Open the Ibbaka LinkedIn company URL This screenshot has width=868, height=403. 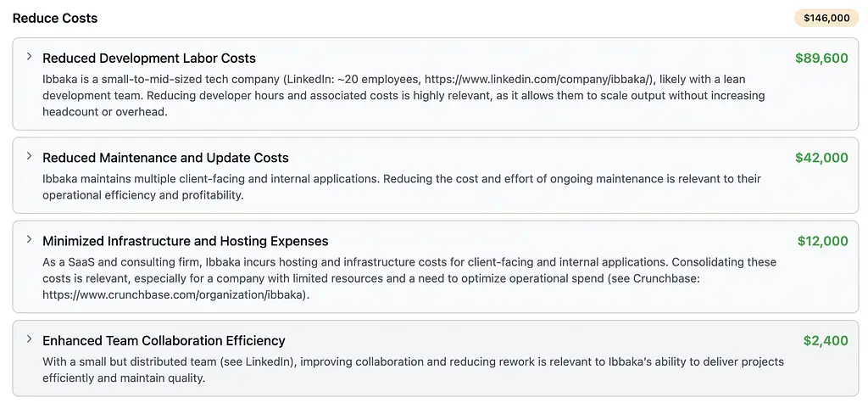[539, 79]
